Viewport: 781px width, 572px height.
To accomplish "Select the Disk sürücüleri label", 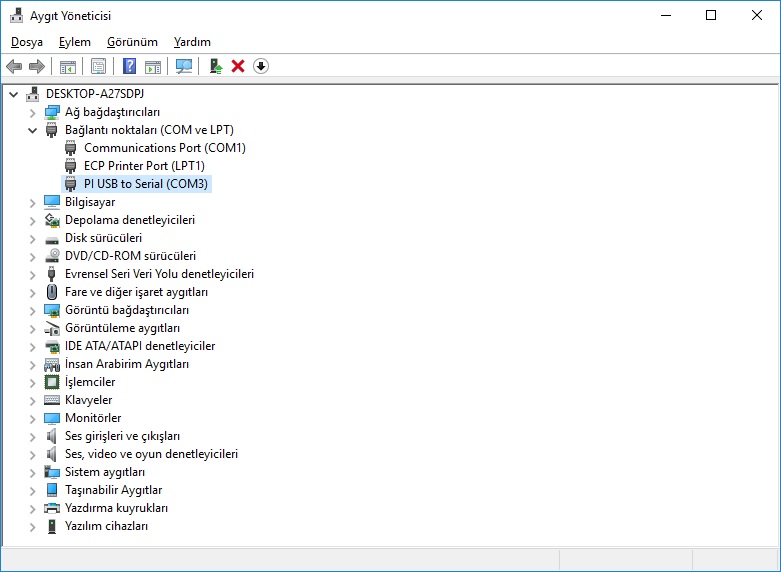I will pyautogui.click(x=104, y=238).
